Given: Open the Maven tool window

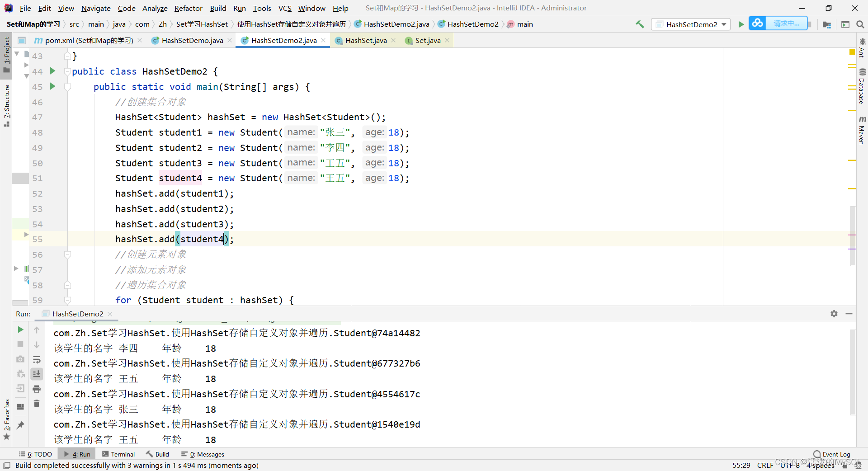Looking at the screenshot, I should [862, 130].
